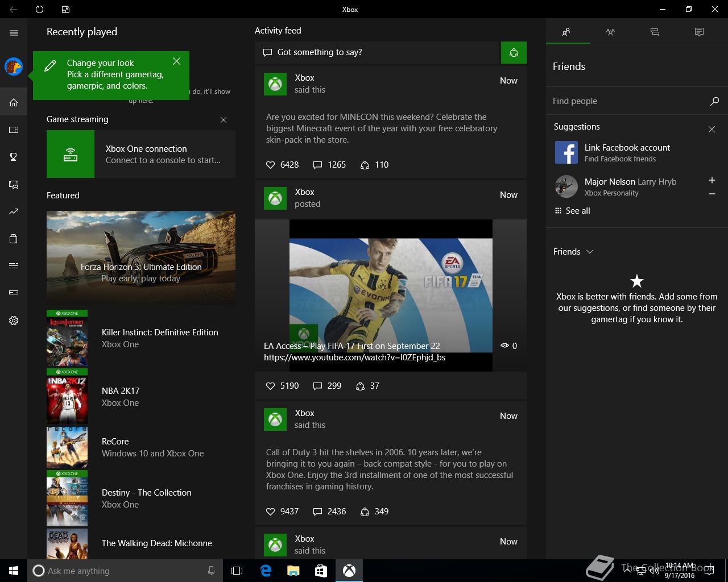Screen dimensions: 728x582
Task: Open the Windows Start menu
Action: pyautogui.click(x=14, y=571)
